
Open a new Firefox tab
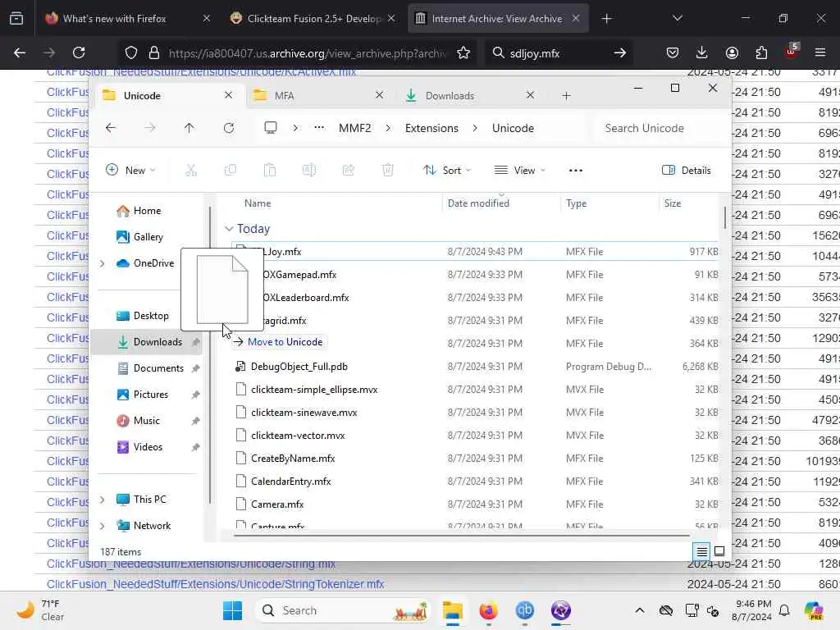[x=606, y=19]
